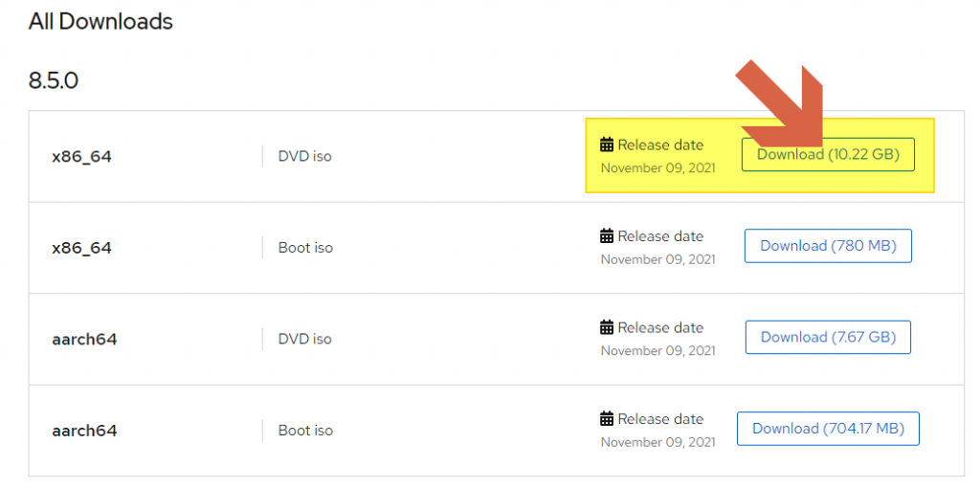Download the 780 MB x86_64 Boot iso

click(828, 246)
